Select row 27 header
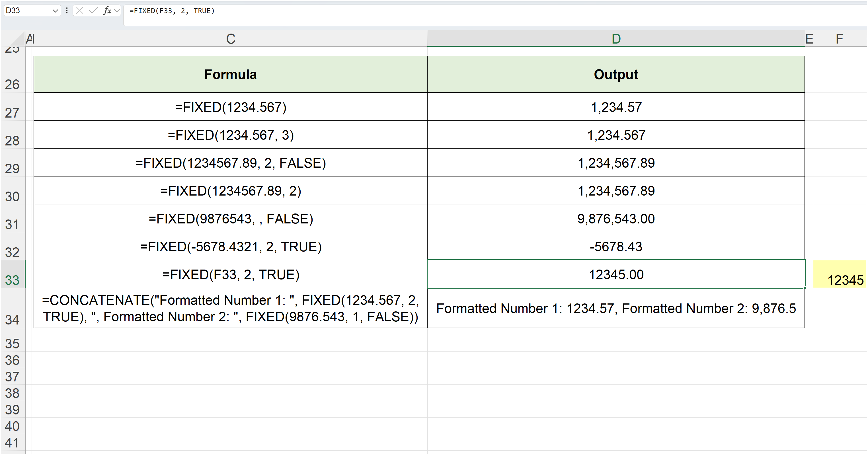The height and width of the screenshot is (454, 868). point(13,107)
